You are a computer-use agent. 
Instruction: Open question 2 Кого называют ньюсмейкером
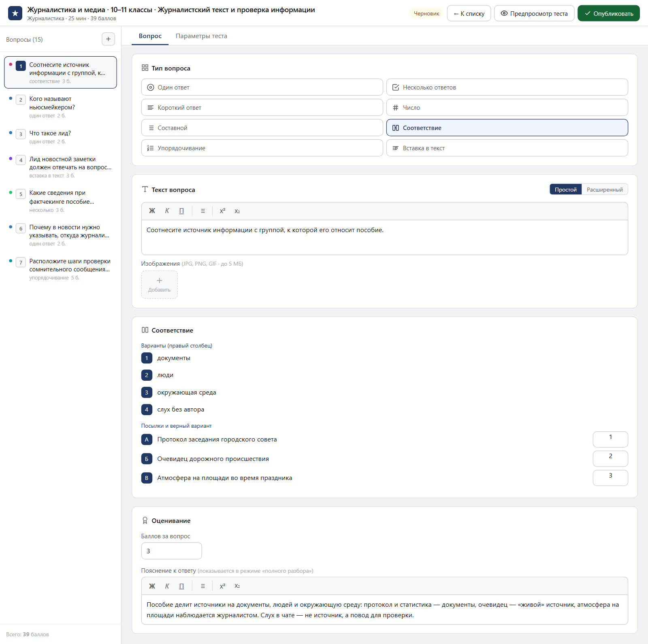[60, 107]
